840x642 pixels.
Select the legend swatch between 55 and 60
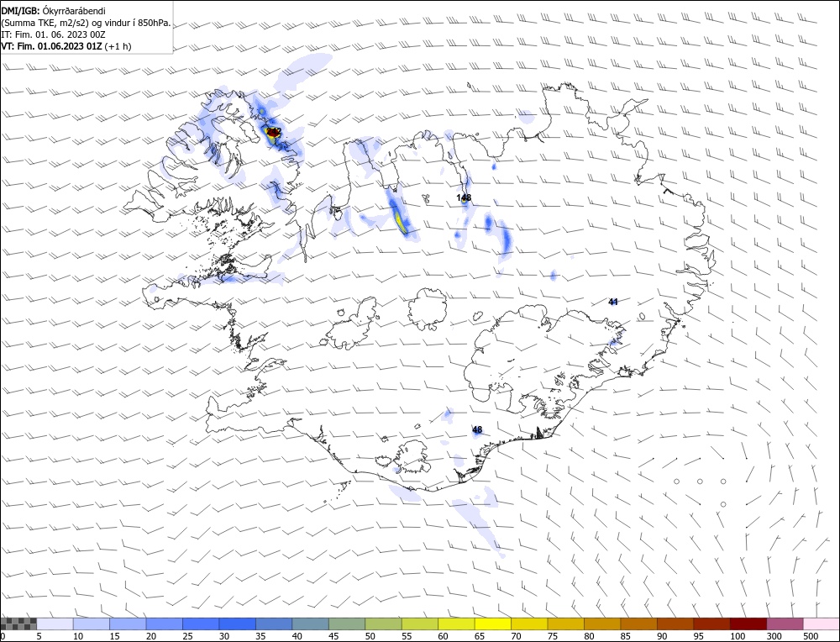click(419, 624)
